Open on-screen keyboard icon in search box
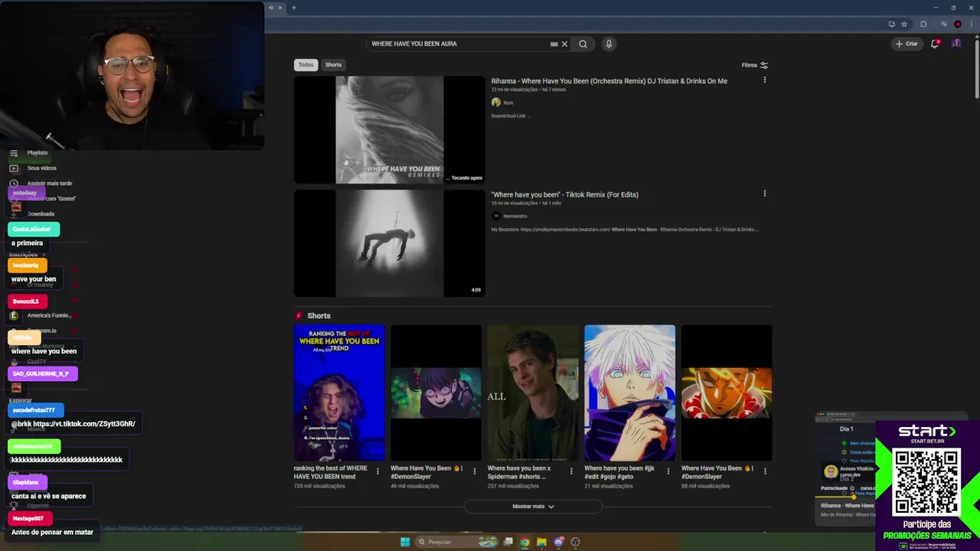The height and width of the screenshot is (551, 980). 554,44
